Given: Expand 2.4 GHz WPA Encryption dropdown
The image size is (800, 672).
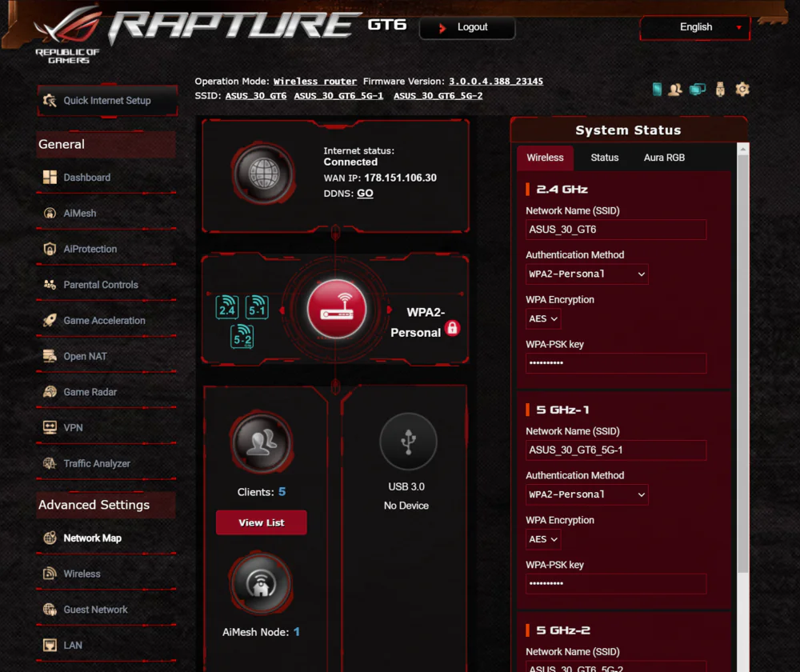Looking at the screenshot, I should (x=543, y=319).
